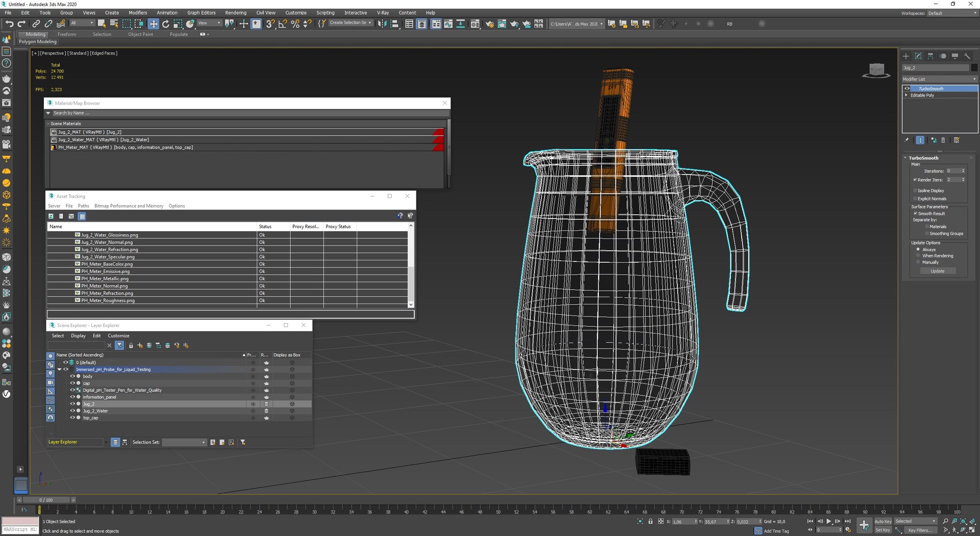Screen dimensions: 980x536
Task: Open the Create Selection Set dropdown
Action: 351,23
